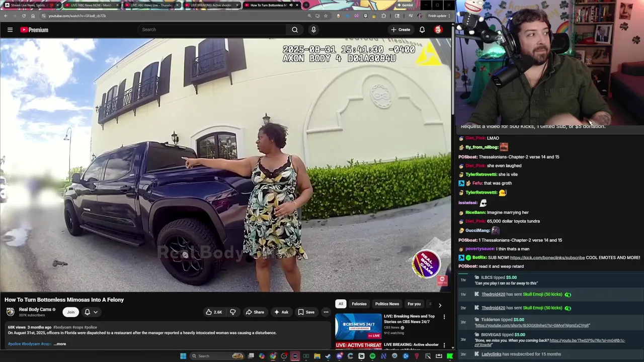Screen dimensions: 644x362
Task: Open the Windows Start button
Action: click(x=184, y=356)
